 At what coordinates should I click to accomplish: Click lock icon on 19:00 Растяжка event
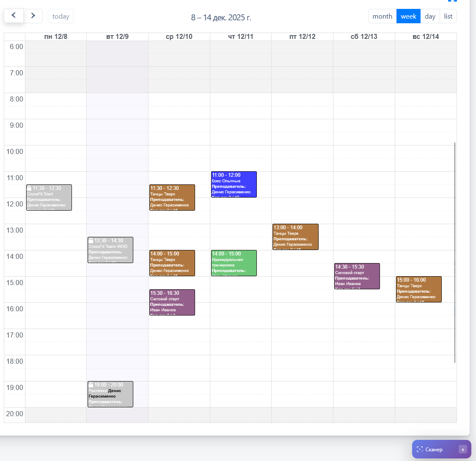point(91,385)
